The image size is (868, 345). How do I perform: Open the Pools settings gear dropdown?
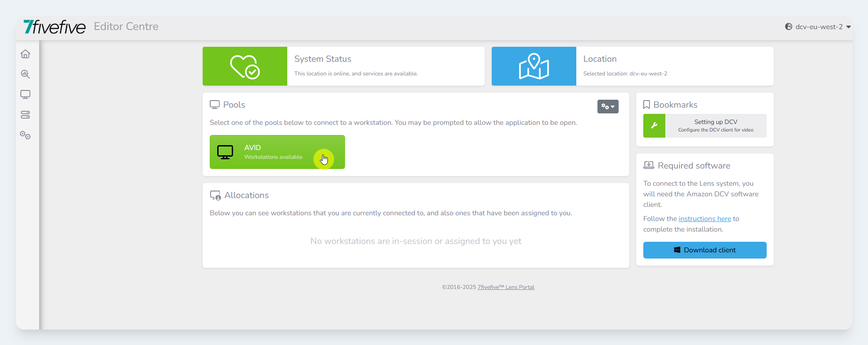608,107
